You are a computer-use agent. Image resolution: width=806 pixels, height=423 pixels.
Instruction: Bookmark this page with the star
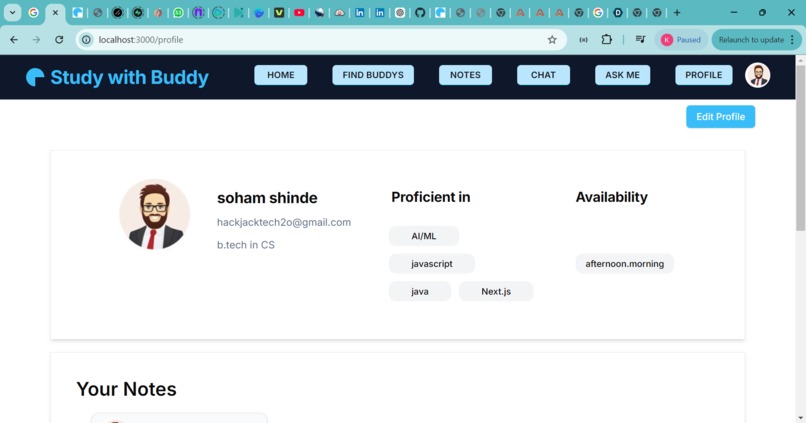[x=552, y=40]
